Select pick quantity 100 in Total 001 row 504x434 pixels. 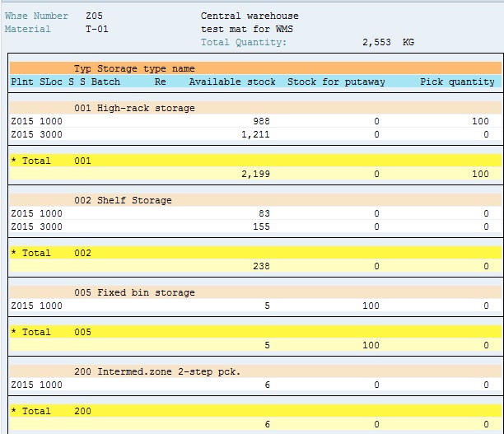click(480, 174)
